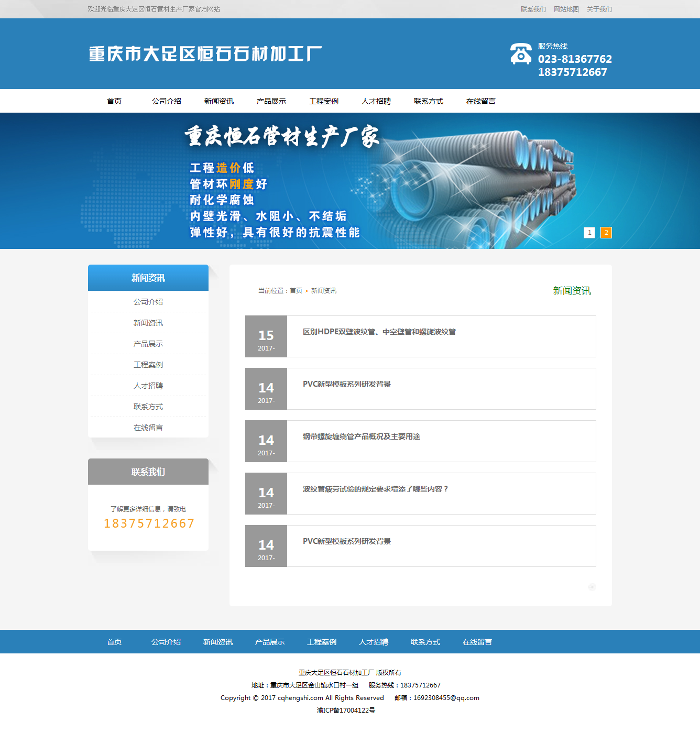Open 工程案例 in top navigation
The width and height of the screenshot is (700, 743).
coord(324,101)
